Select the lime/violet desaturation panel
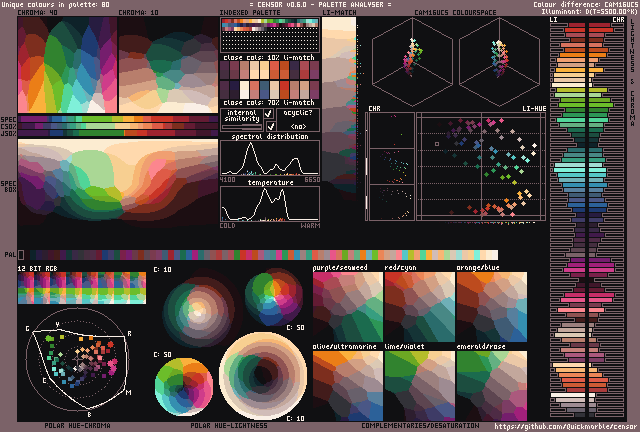640x432 pixels. [419, 383]
